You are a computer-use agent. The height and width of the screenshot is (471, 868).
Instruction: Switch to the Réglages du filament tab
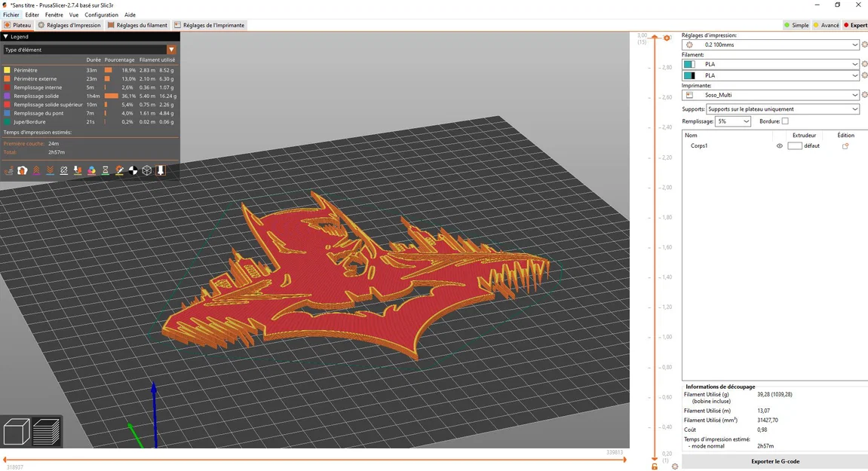[138, 25]
